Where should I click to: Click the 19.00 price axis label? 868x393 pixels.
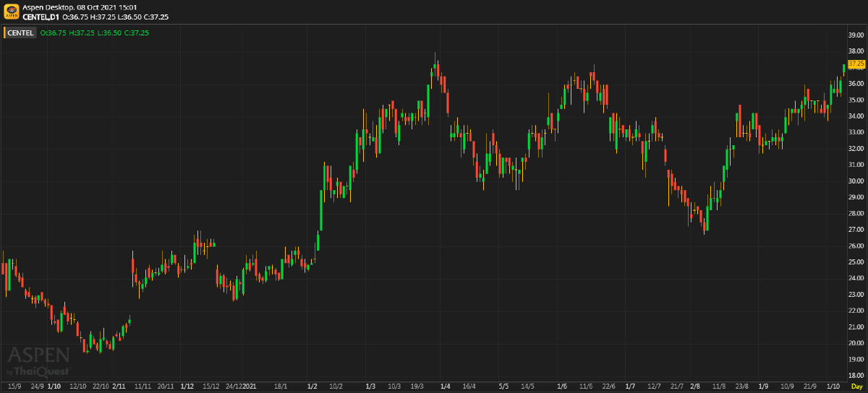point(856,360)
